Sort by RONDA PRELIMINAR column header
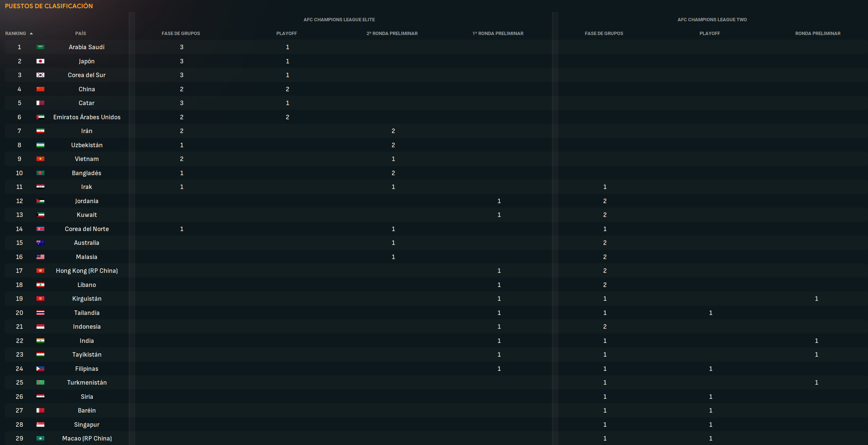 (x=818, y=34)
